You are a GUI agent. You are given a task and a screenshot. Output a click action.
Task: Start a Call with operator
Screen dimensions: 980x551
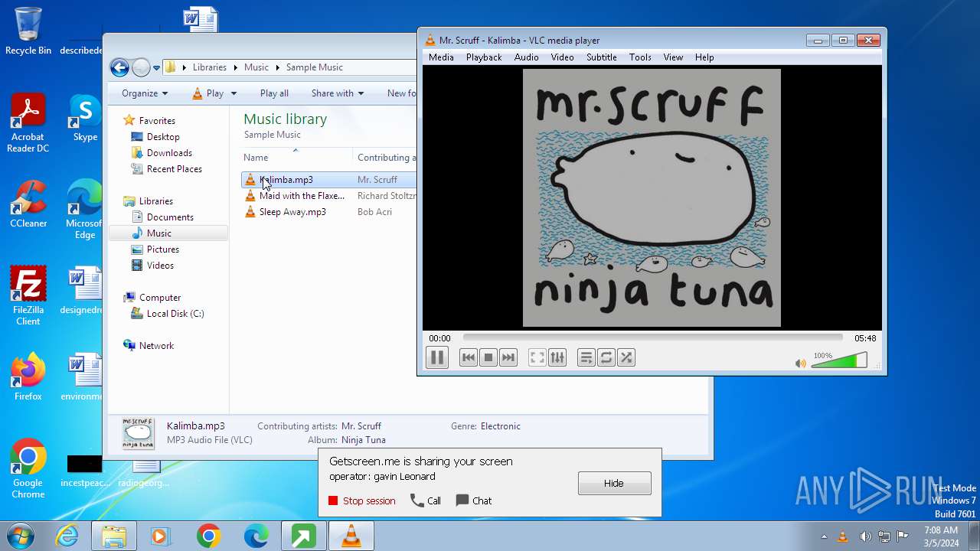click(426, 500)
